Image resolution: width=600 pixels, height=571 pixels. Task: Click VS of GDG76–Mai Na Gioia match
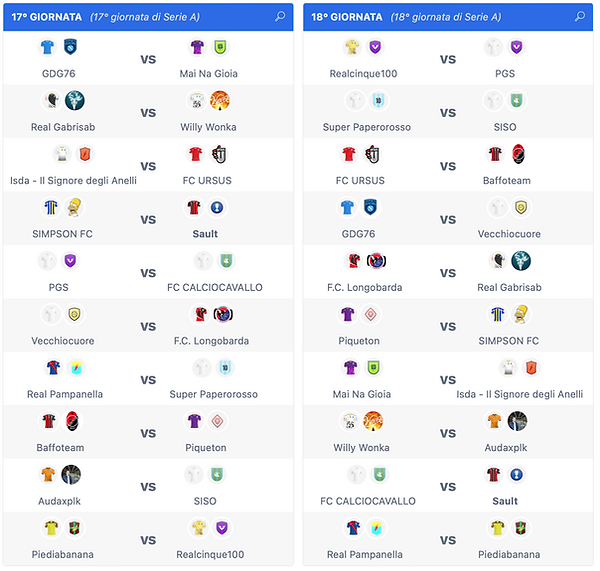[148, 59]
